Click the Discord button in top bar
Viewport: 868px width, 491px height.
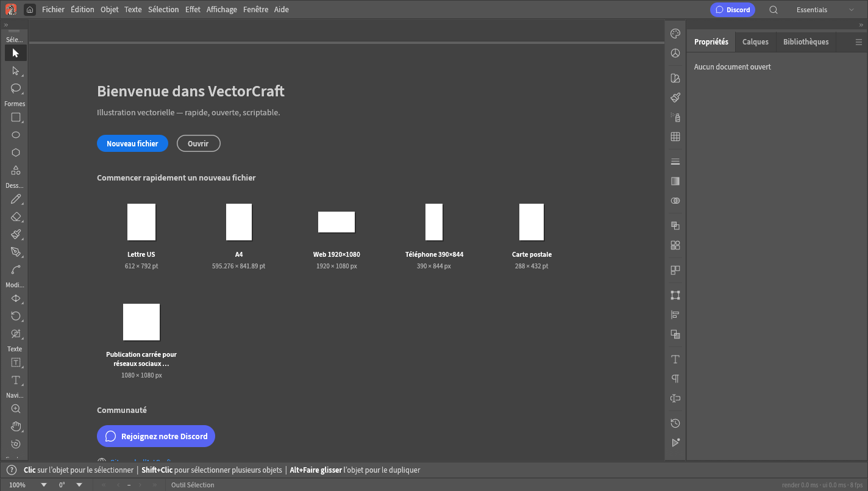click(x=733, y=10)
